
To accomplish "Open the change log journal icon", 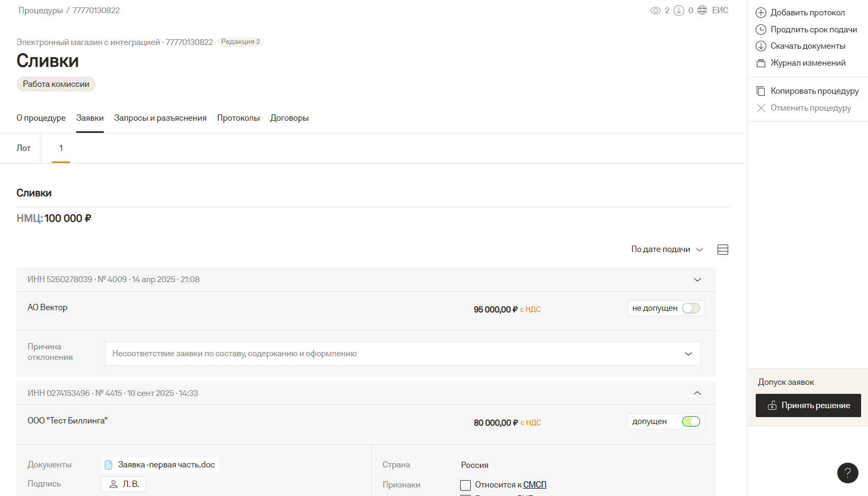I will (761, 63).
